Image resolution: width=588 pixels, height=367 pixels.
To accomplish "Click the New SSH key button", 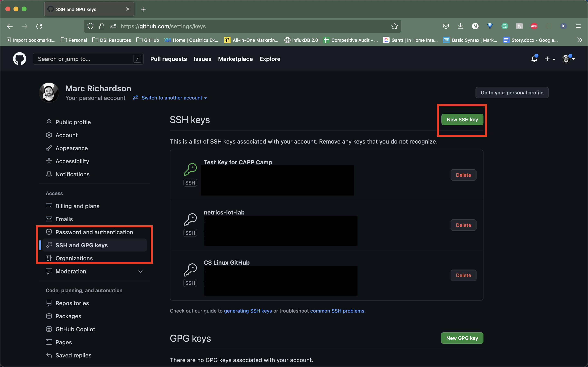I will (x=462, y=119).
